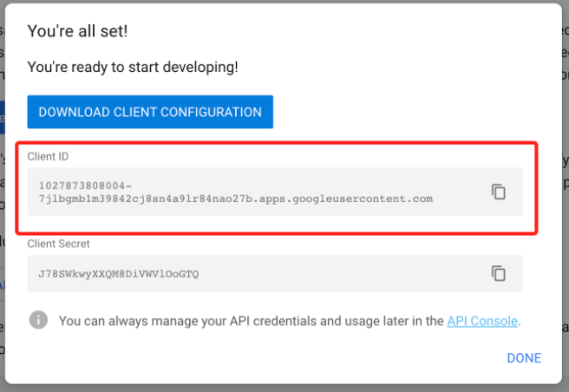Click the Client Secret value J78SWkwyXXQM8DiVWVlOoGTQ

(x=119, y=274)
